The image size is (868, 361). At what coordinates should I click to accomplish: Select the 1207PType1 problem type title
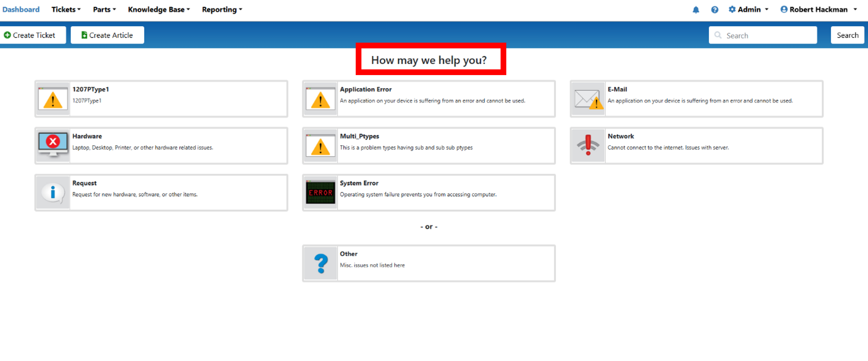tap(90, 89)
